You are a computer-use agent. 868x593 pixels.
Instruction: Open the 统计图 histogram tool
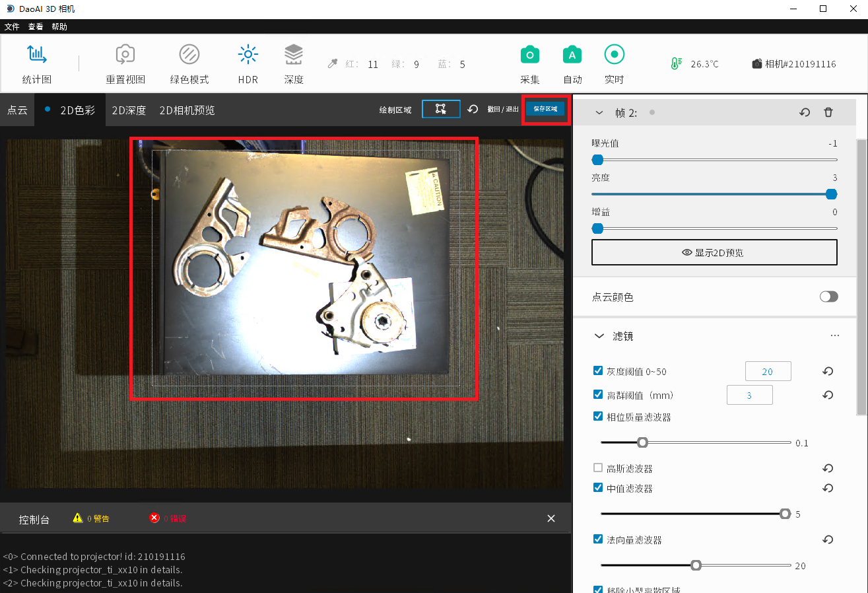coord(37,55)
